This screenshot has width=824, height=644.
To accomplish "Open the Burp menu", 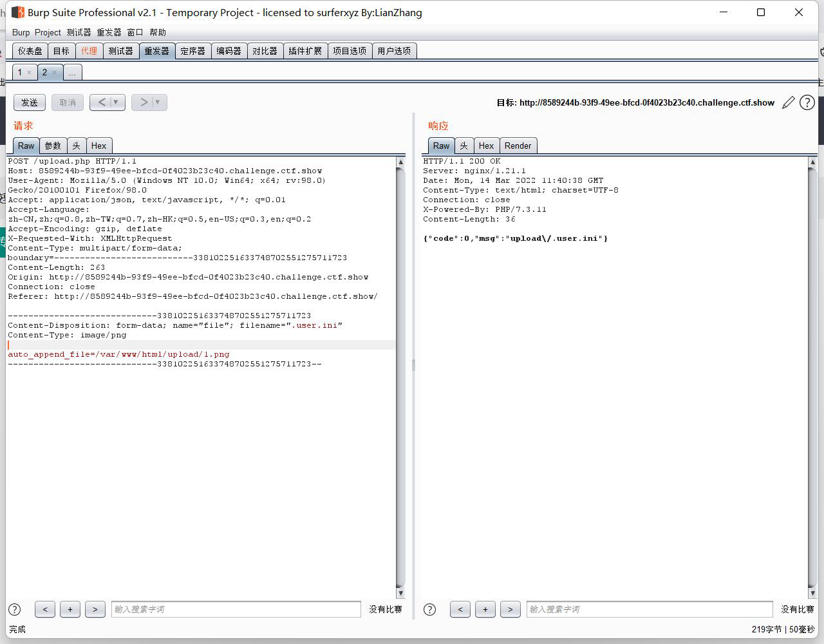I will pos(21,32).
